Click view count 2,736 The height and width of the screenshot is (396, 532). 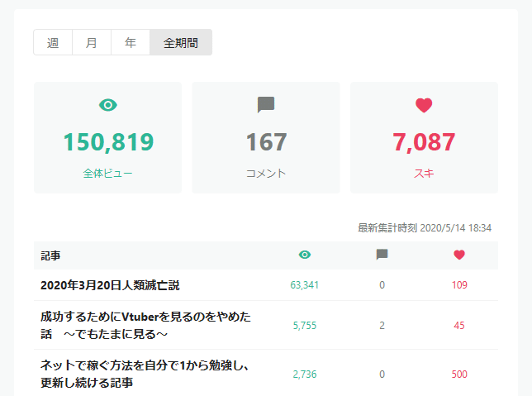(x=305, y=375)
